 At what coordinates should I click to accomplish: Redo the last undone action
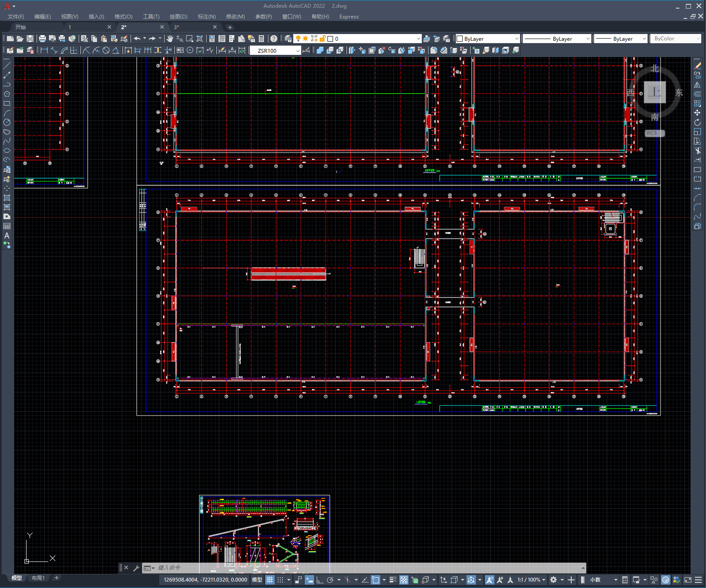point(152,39)
